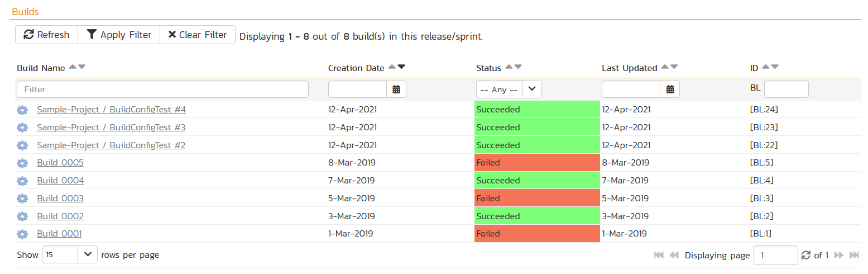This screenshot has width=868, height=274.
Task: Open the Build 0003 link
Action: 60,199
